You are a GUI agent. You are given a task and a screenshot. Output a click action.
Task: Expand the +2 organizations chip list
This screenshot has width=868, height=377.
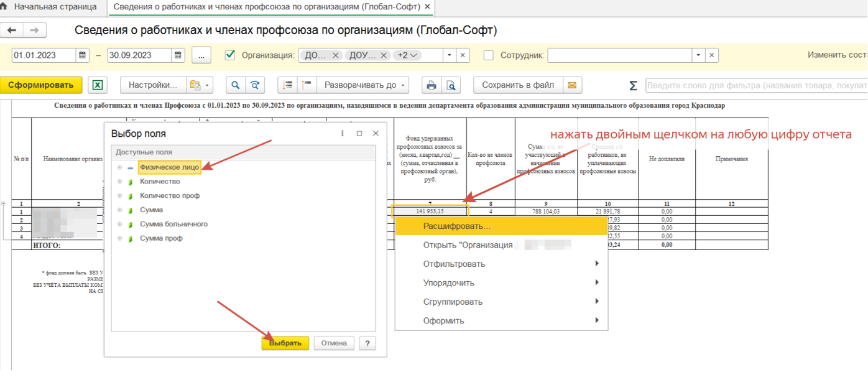tap(408, 55)
